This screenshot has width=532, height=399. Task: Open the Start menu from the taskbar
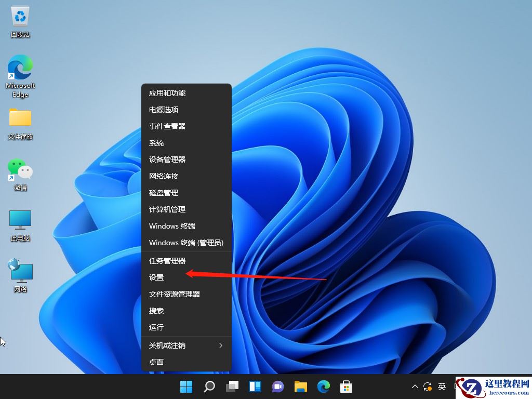pos(186,387)
